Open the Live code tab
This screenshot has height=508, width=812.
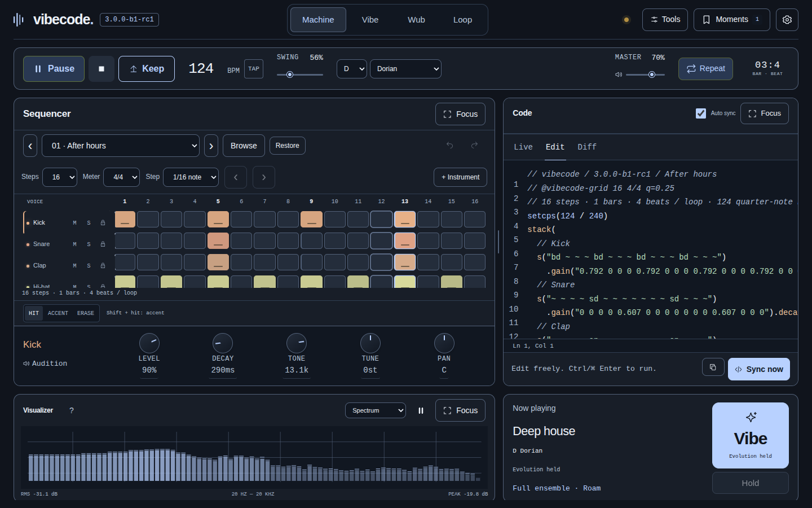pos(523,147)
